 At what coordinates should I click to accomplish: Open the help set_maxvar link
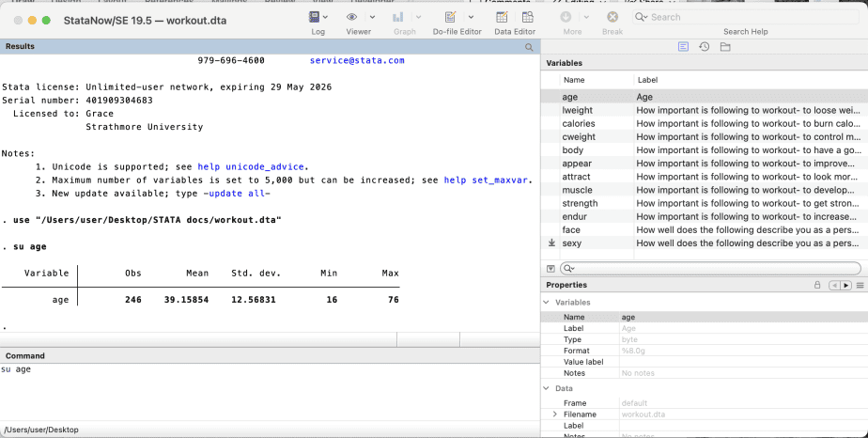(x=486, y=180)
